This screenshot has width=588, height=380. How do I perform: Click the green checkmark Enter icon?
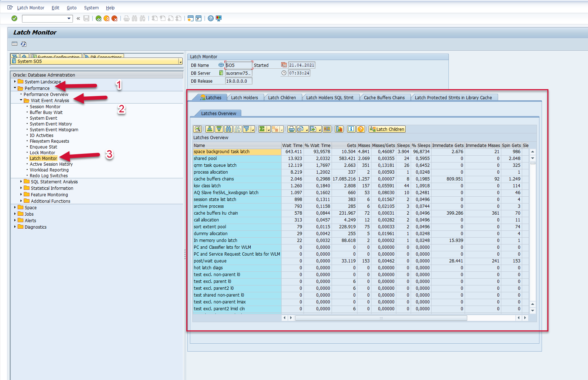tap(14, 18)
